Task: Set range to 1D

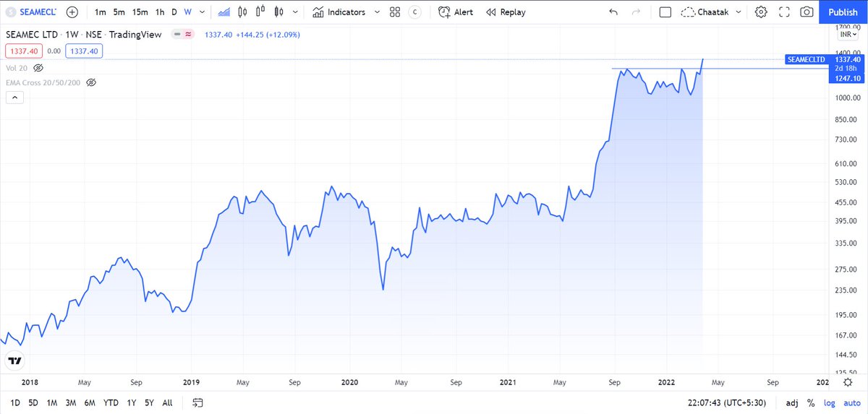Action: [15, 402]
